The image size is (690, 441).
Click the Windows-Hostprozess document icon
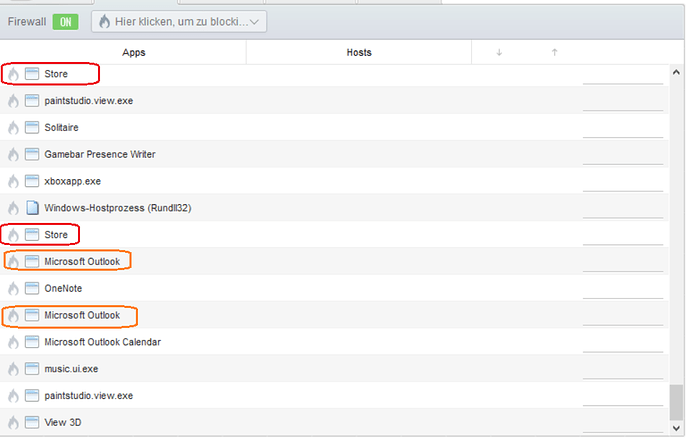click(32, 208)
